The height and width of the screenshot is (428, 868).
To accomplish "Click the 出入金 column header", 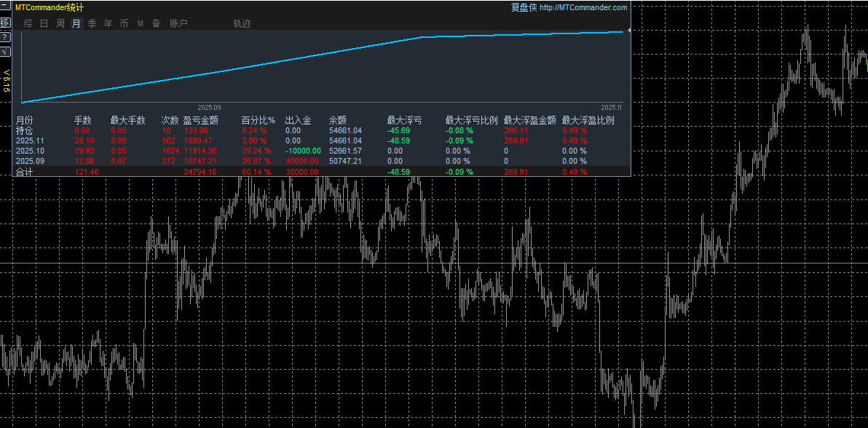I will pyautogui.click(x=299, y=120).
